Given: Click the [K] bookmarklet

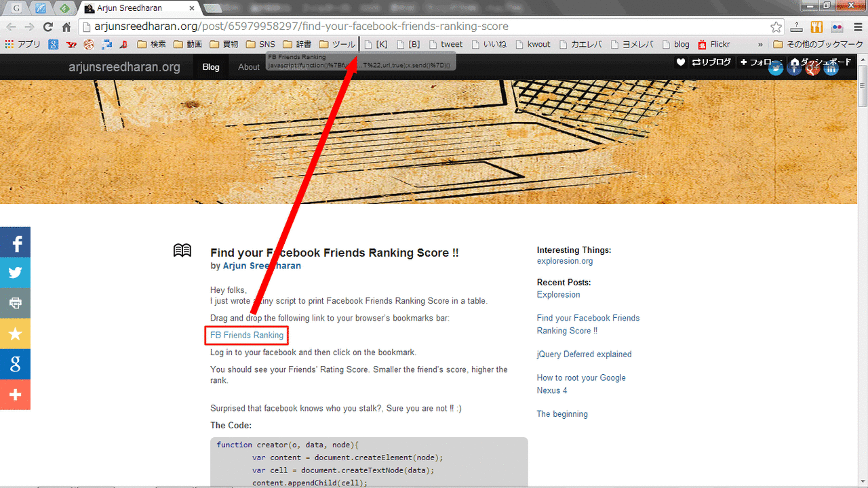Looking at the screenshot, I should 376,44.
